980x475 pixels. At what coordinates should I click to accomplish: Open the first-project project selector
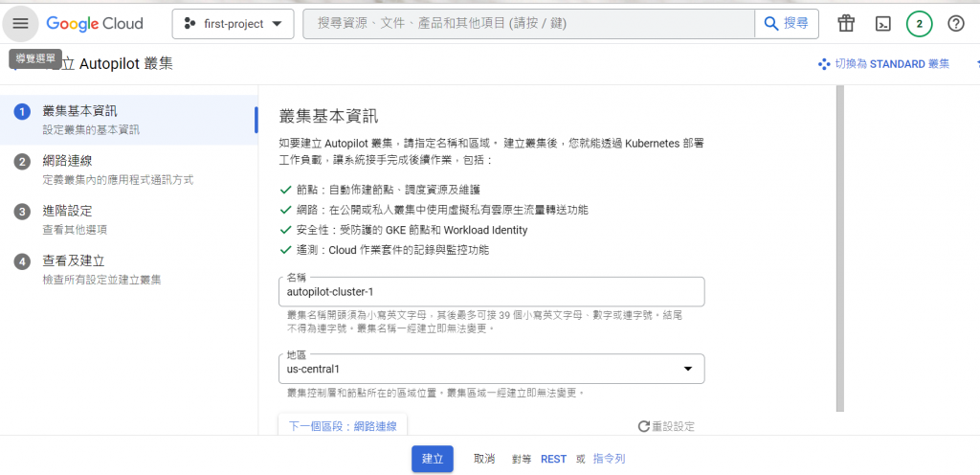[x=234, y=24]
